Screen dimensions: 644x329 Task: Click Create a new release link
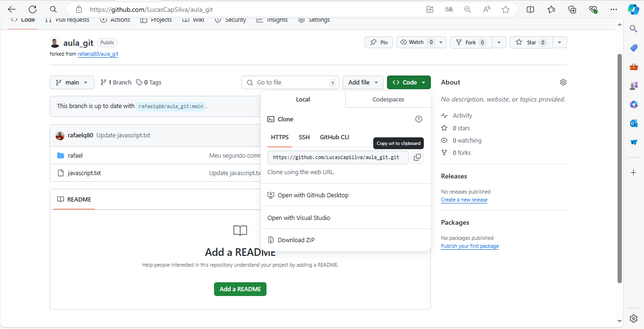[464, 200]
